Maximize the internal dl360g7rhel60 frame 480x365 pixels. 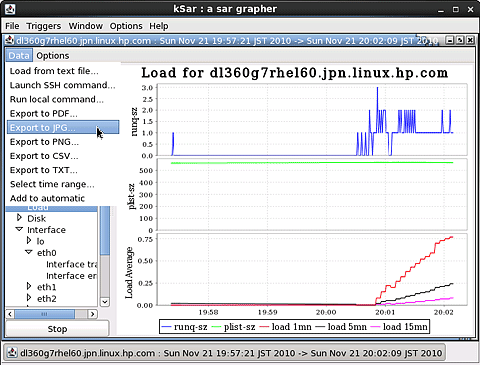point(460,40)
